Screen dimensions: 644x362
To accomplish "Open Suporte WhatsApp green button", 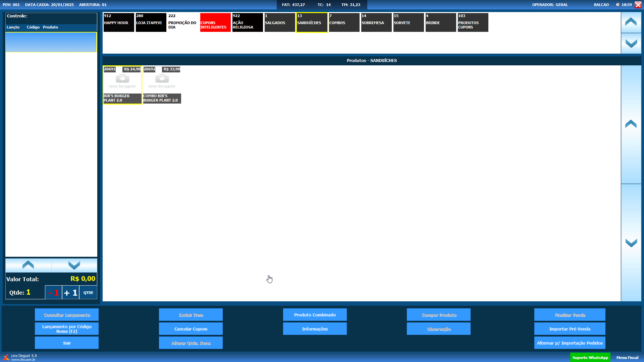I will 590,358.
